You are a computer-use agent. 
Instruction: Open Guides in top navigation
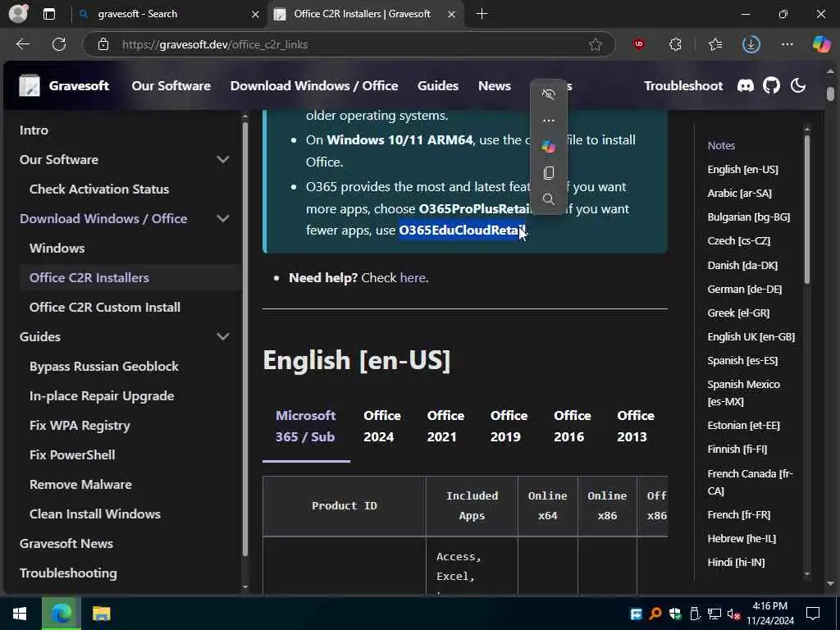coord(438,85)
